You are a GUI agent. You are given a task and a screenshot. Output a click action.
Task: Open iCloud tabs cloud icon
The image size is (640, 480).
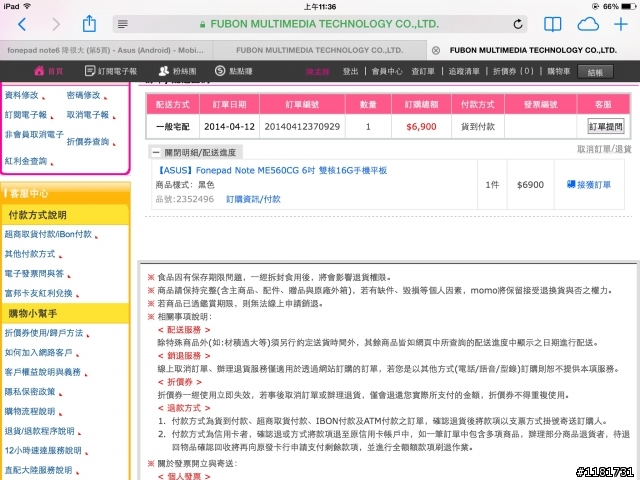[588, 24]
